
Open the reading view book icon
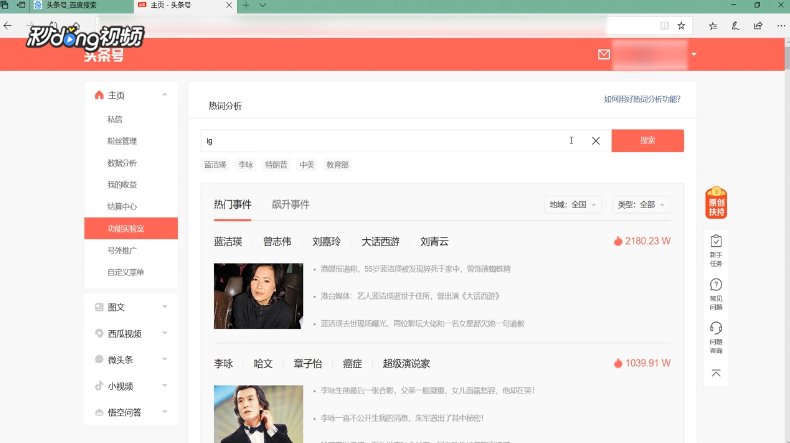tap(665, 26)
